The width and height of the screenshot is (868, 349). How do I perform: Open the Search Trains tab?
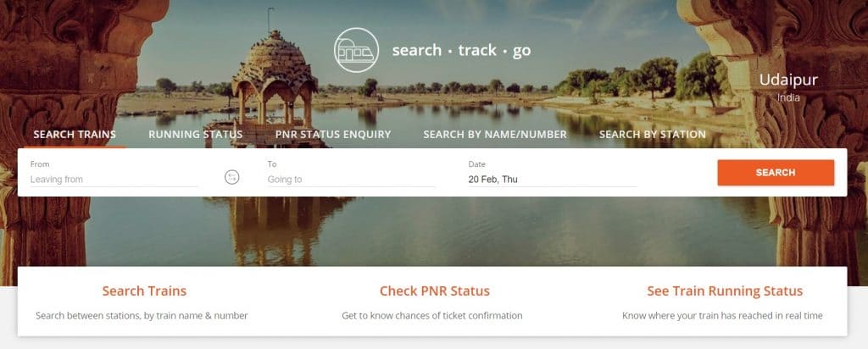(75, 135)
